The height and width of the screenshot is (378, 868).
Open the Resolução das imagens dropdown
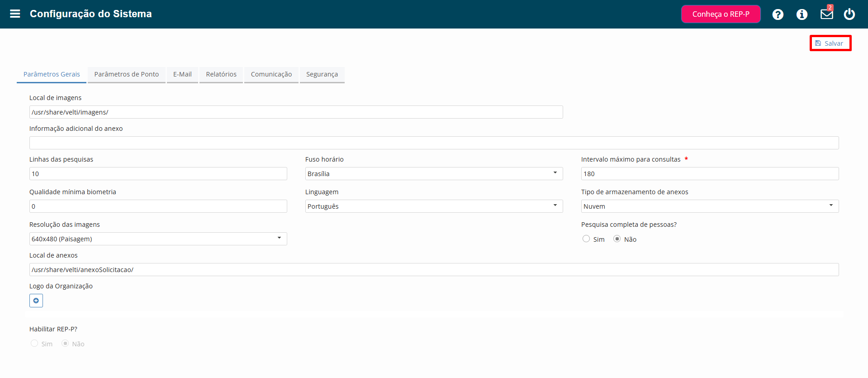click(158, 239)
